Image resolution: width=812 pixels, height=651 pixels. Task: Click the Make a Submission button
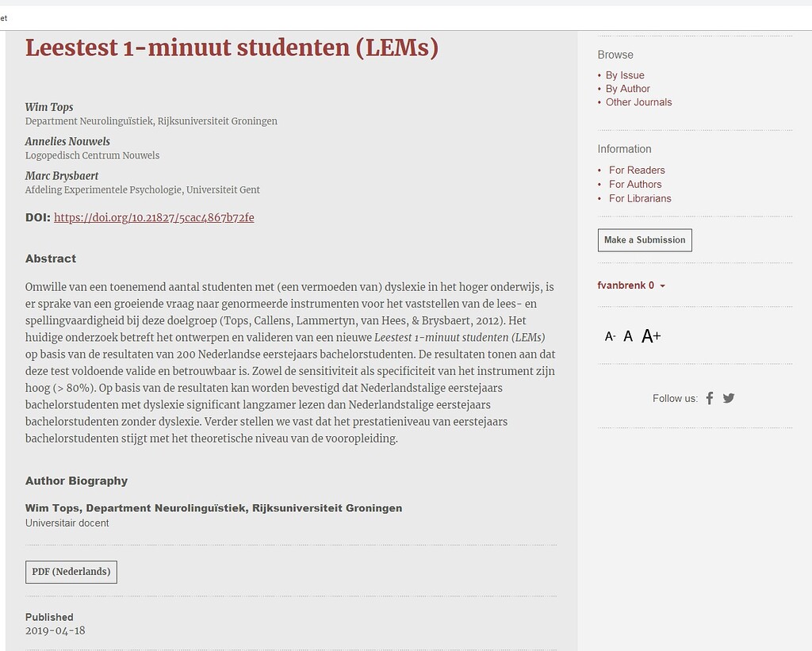point(645,240)
